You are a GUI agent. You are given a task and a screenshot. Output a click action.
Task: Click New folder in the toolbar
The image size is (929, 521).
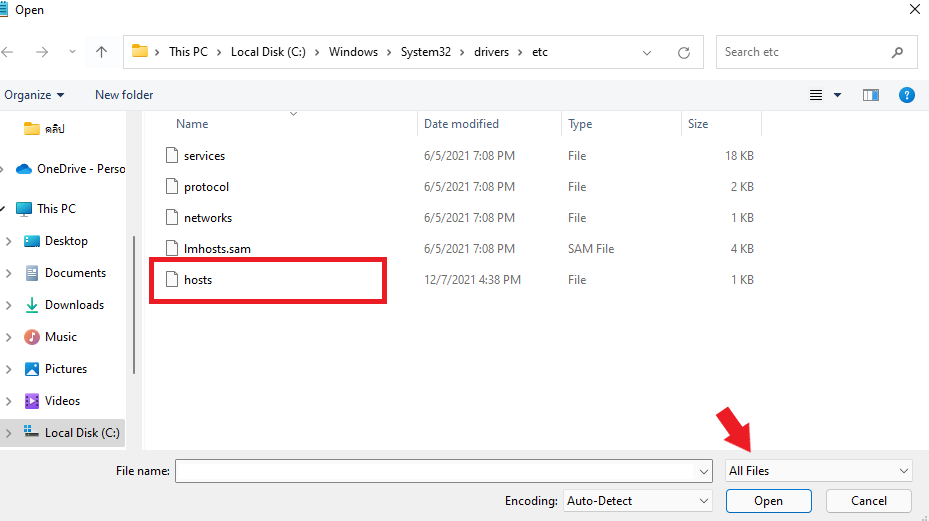[124, 95]
